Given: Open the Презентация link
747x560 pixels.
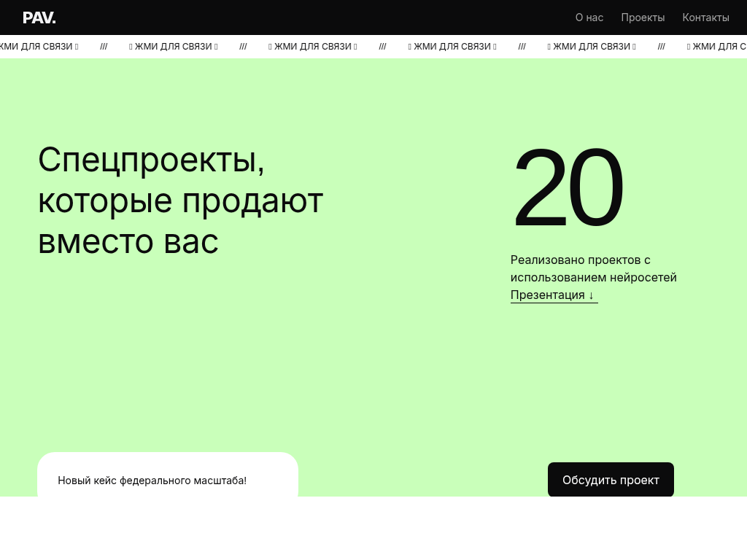Looking at the screenshot, I should point(548,295).
